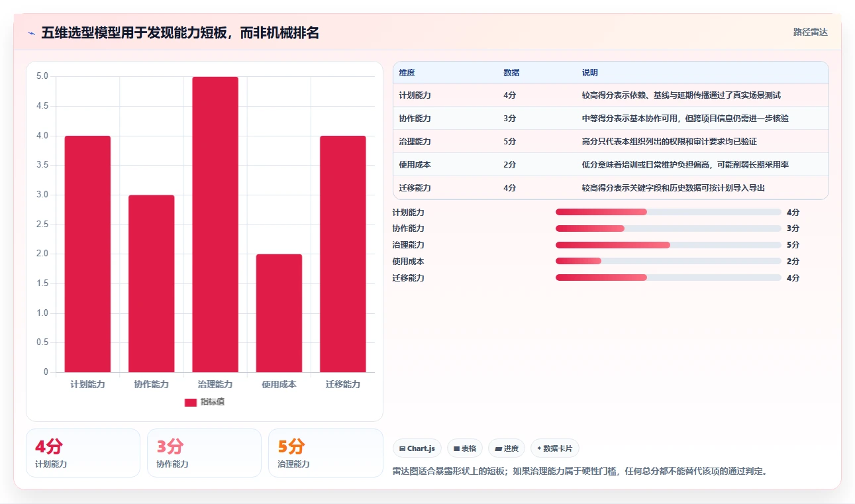Open the 4分 计划能力 data card
The width and height of the screenshot is (855, 504).
click(x=83, y=453)
